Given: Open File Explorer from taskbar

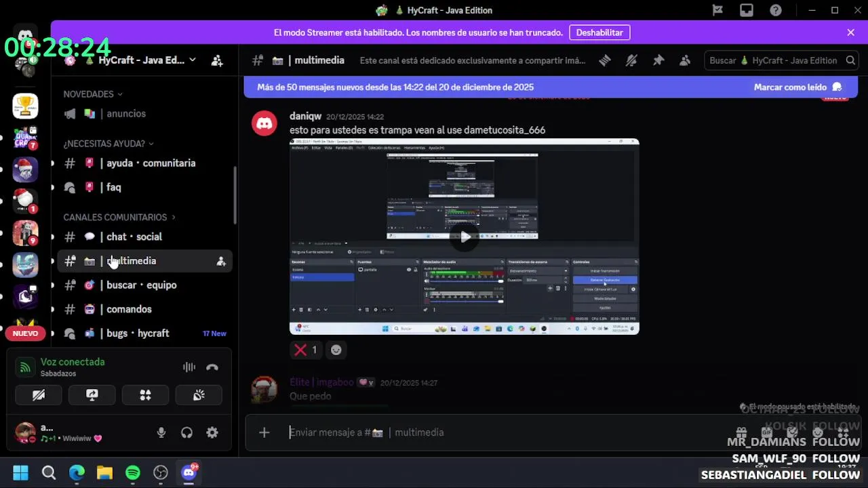Looking at the screenshot, I should 104,472.
